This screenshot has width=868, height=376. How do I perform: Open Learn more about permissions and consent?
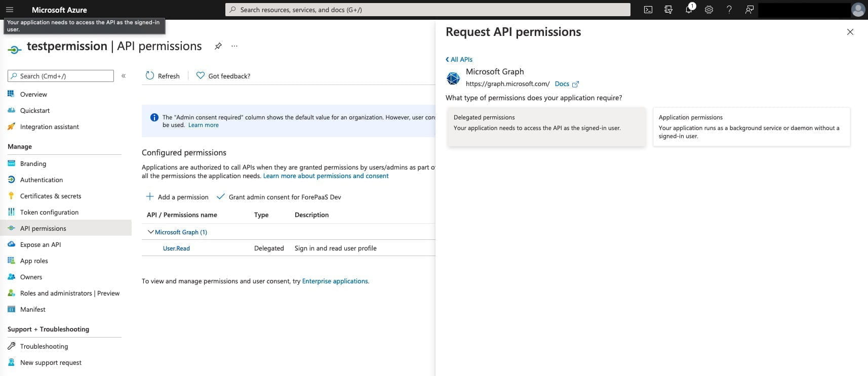click(326, 176)
